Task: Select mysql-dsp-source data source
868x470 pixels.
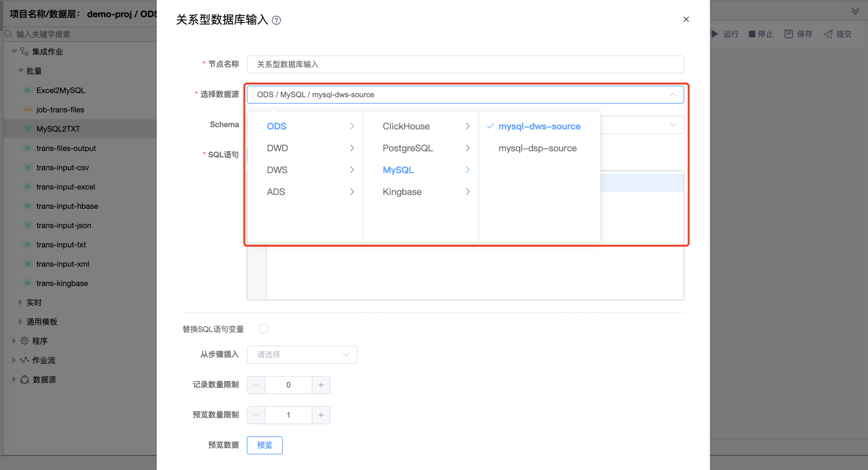Action: pos(537,148)
